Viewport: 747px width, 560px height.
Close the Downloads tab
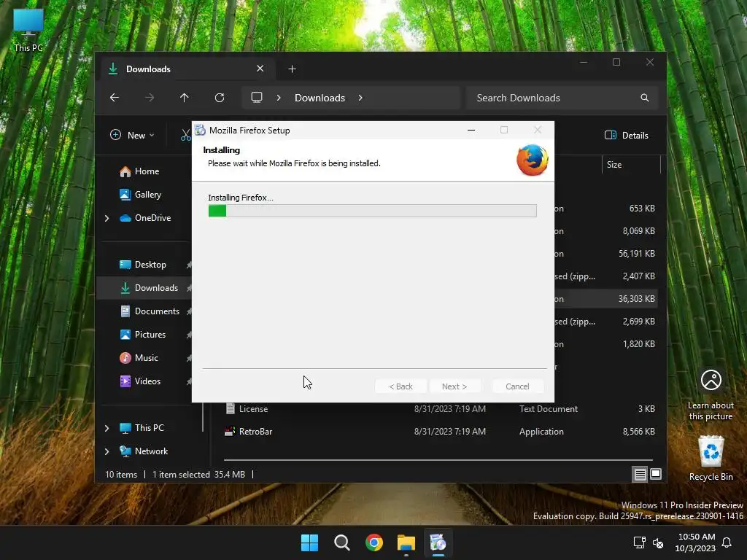[260, 69]
